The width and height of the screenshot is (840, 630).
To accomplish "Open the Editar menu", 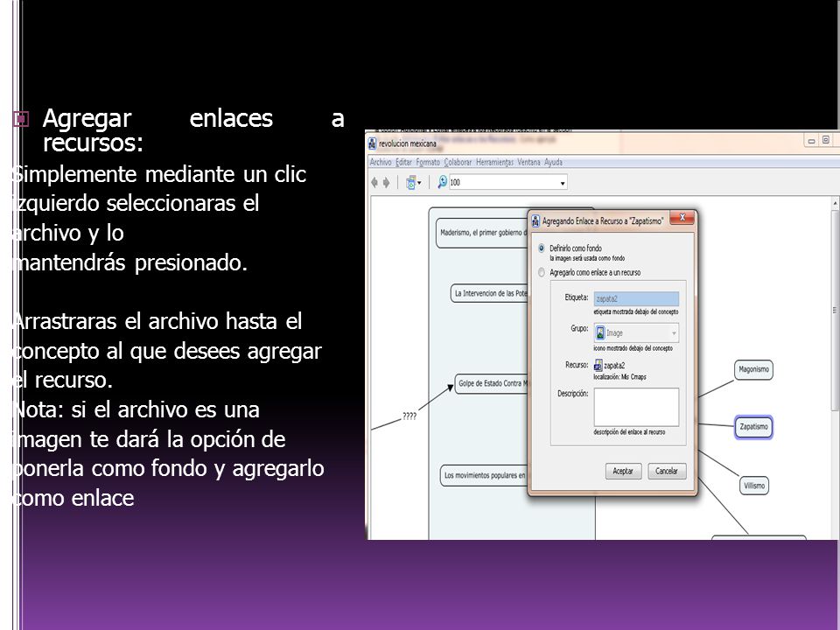I will coord(404,163).
